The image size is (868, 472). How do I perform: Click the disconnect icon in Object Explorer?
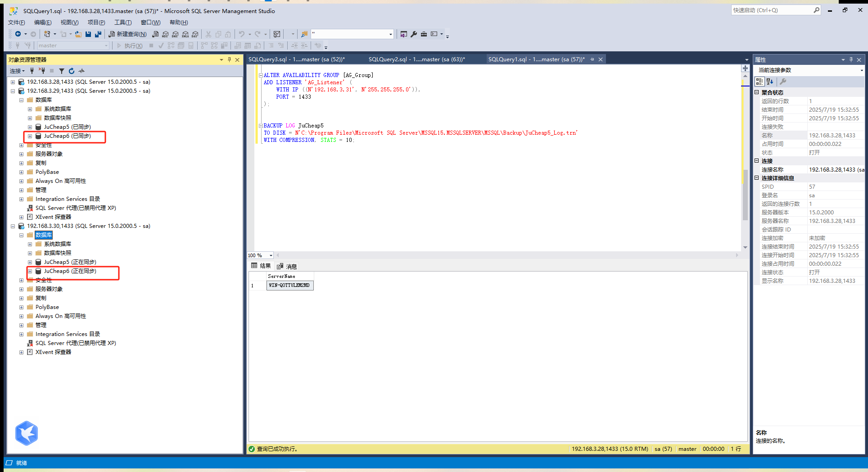click(x=42, y=71)
